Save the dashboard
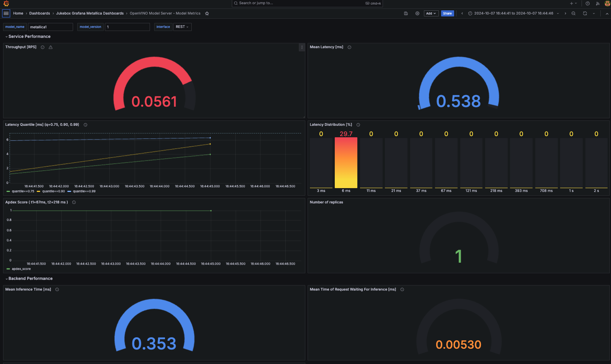 406,13
